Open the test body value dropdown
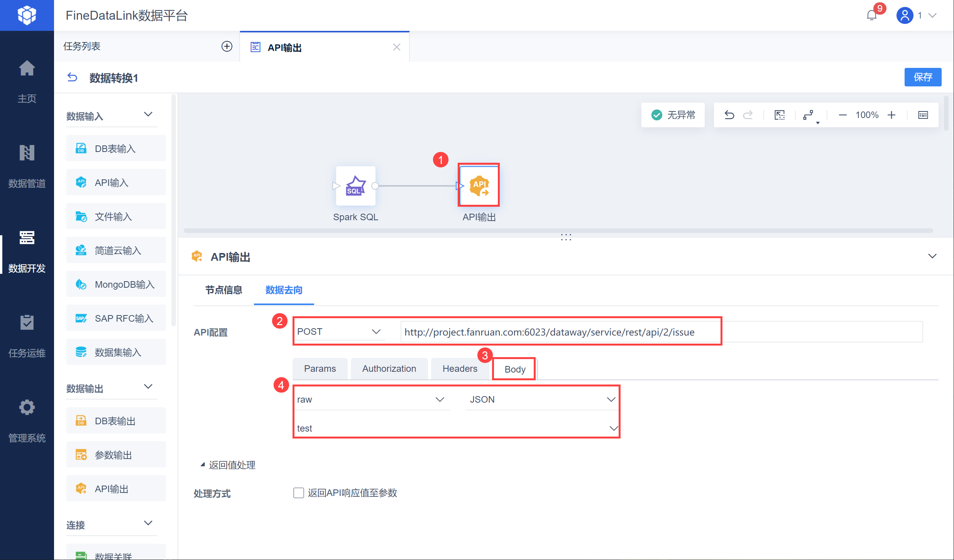 coord(457,428)
